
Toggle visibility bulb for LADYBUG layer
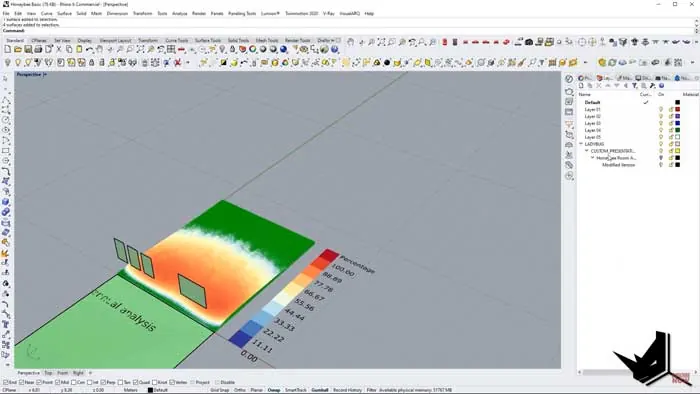point(661,144)
